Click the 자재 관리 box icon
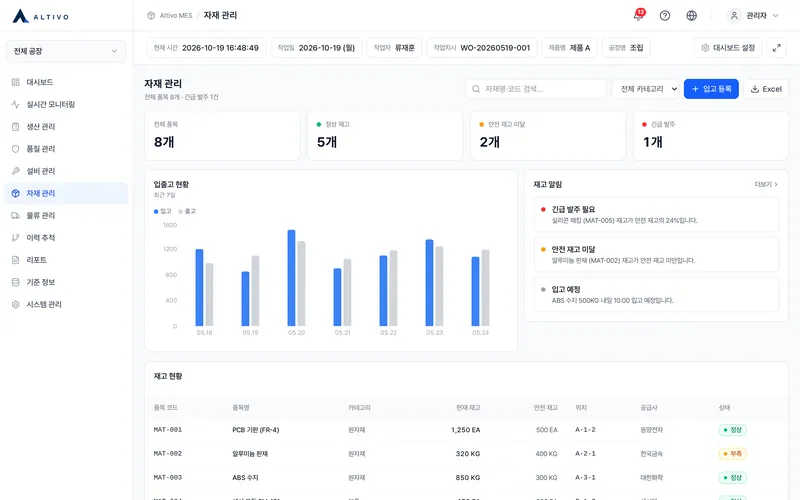Screen dimensions: 800x500 [x=16, y=193]
